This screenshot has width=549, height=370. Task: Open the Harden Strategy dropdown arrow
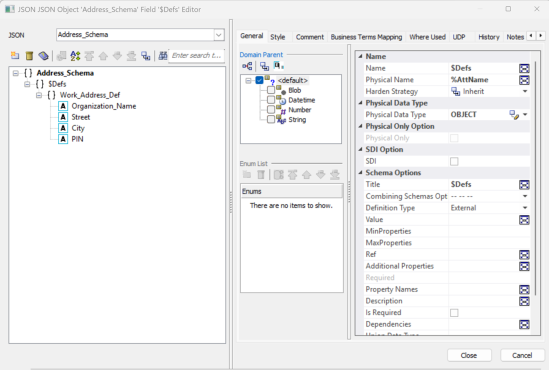[x=525, y=91]
